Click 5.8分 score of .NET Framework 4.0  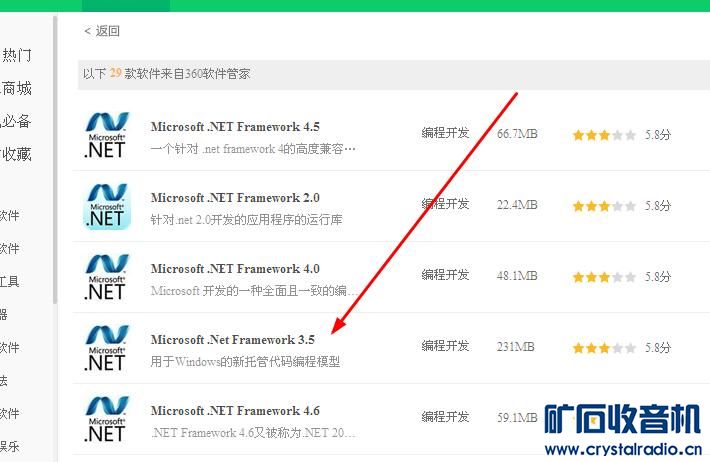point(657,277)
